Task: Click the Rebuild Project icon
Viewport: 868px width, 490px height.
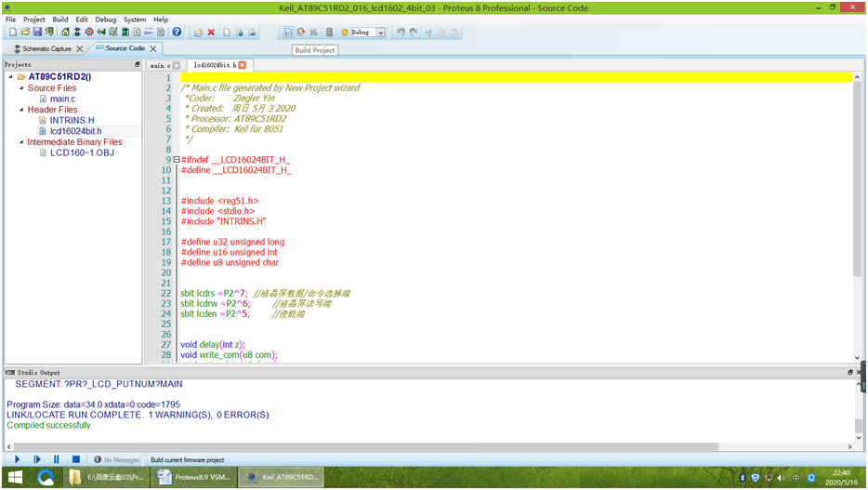Action: click(x=300, y=33)
